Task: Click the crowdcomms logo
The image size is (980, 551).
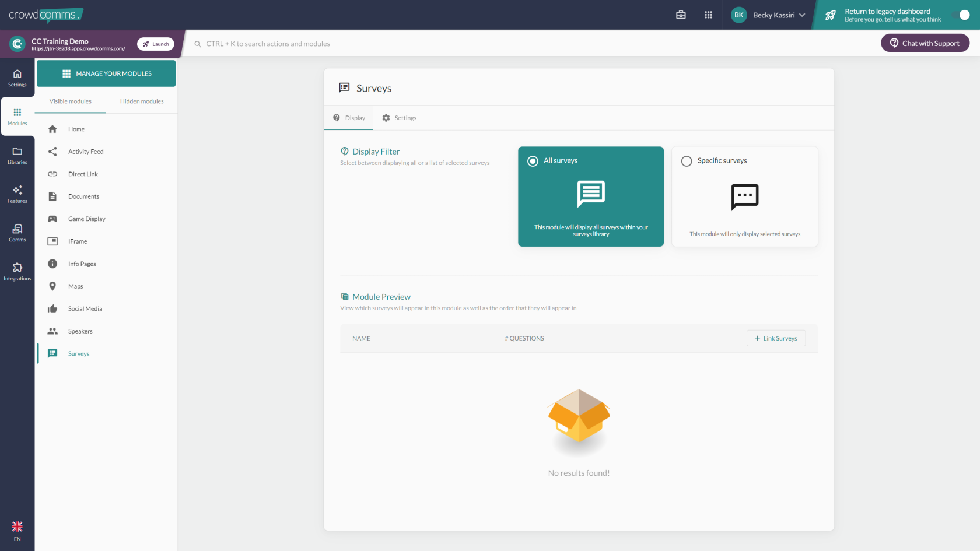Action: pyautogui.click(x=45, y=15)
